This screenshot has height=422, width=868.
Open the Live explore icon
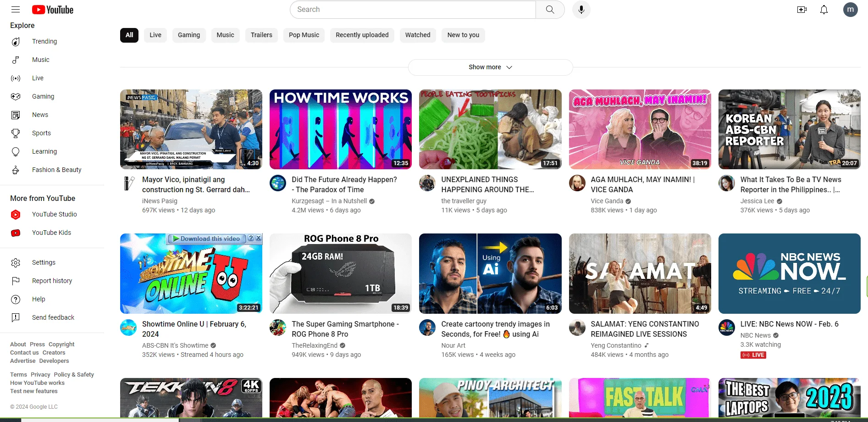[16, 78]
